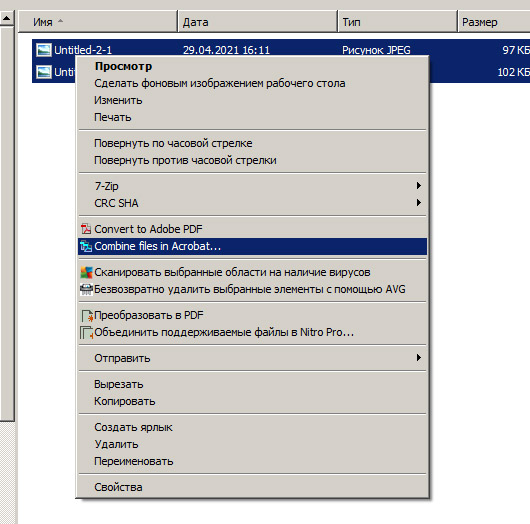
Task: Click the vertical scrollbar thumb
Action: [7, 224]
